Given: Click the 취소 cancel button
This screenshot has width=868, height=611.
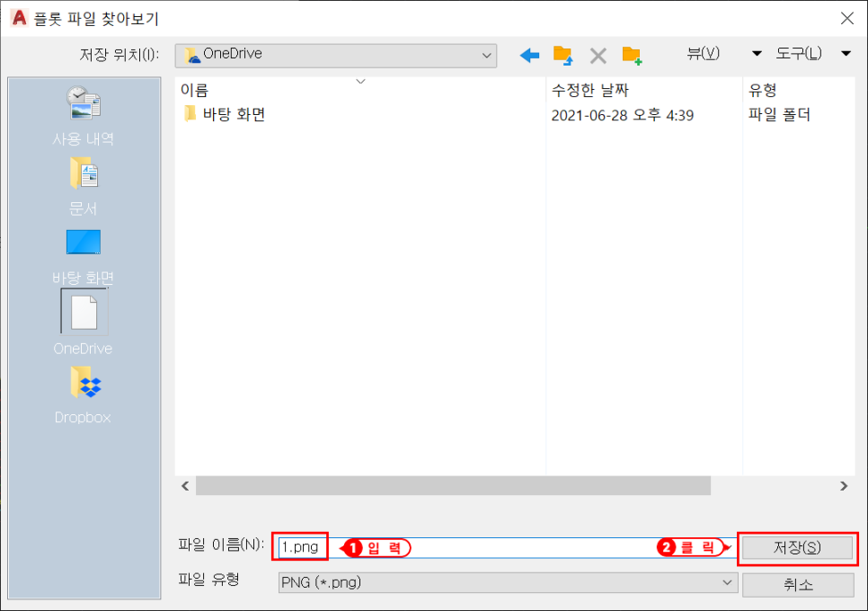Looking at the screenshot, I should pos(798,584).
